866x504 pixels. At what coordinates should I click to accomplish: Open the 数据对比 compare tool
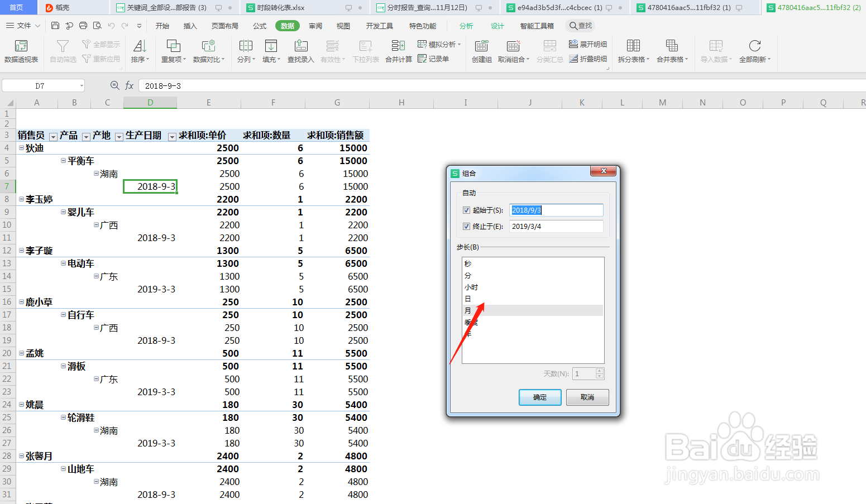pyautogui.click(x=208, y=51)
